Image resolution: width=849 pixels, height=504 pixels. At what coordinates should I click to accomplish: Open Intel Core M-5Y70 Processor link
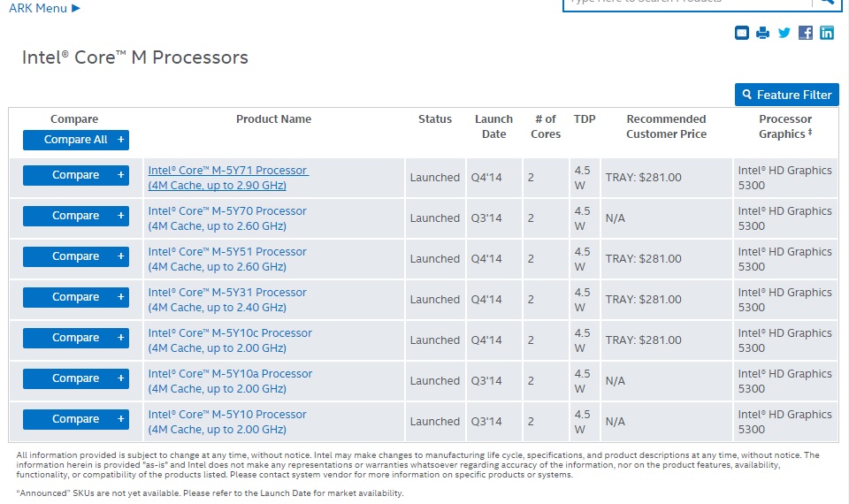click(227, 218)
